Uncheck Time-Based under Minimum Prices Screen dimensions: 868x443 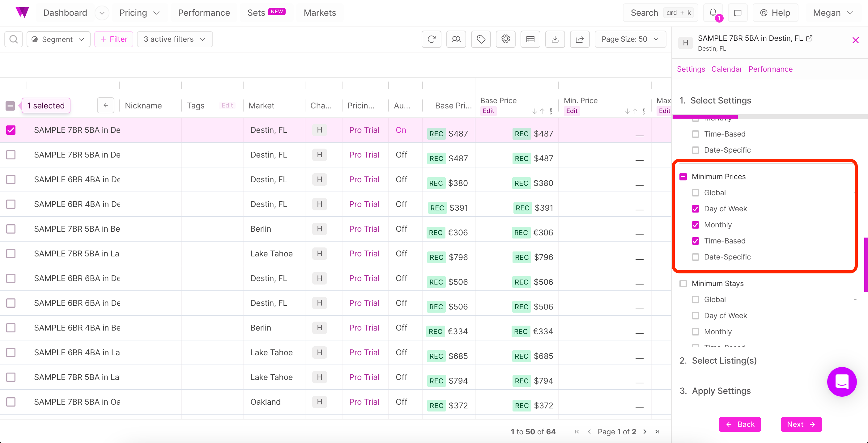click(696, 241)
